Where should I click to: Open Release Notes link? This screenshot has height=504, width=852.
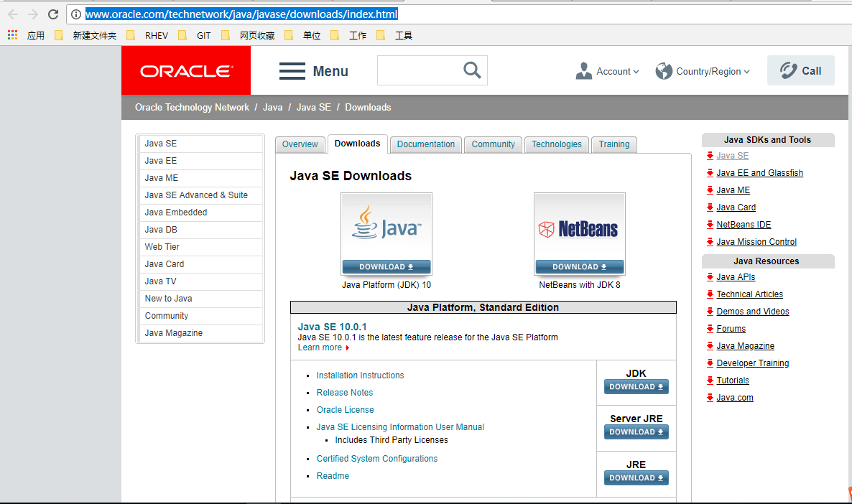(x=345, y=393)
